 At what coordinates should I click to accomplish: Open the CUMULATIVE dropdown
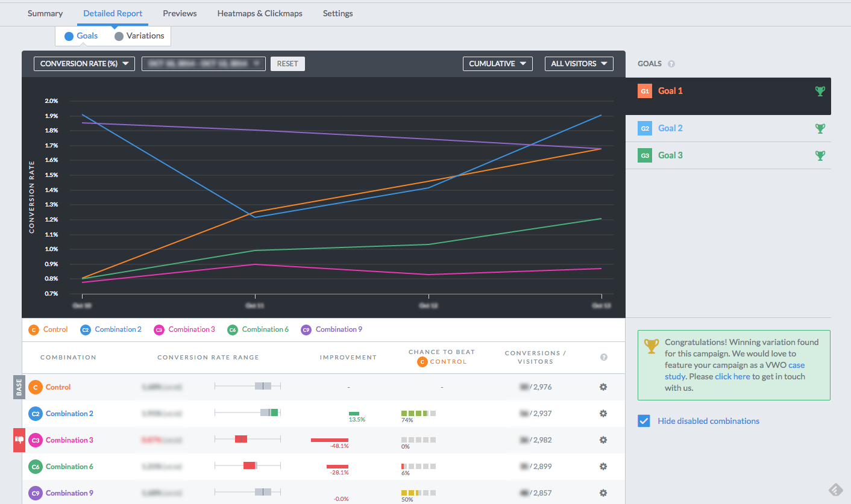pos(497,63)
